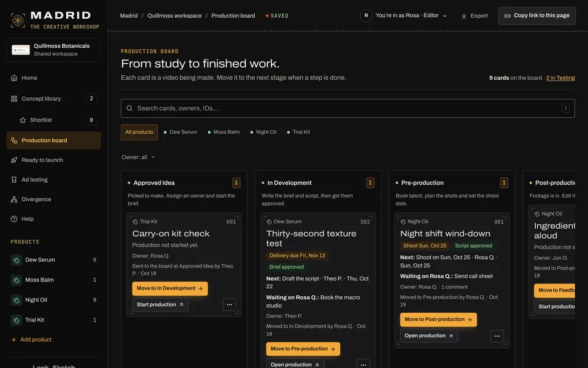Image resolution: width=588 pixels, height=368 pixels.
Task: Click the Concept library grid icon
Action: pyautogui.click(x=14, y=99)
